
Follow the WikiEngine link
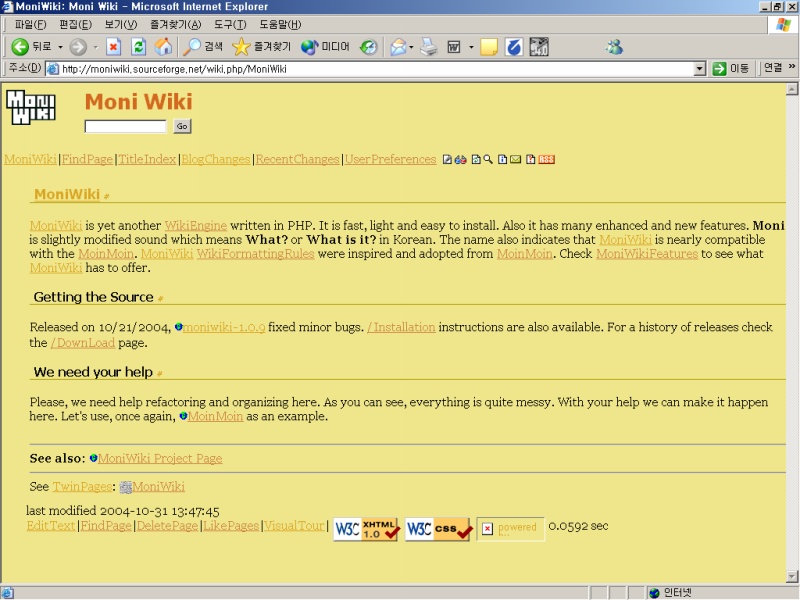[196, 226]
